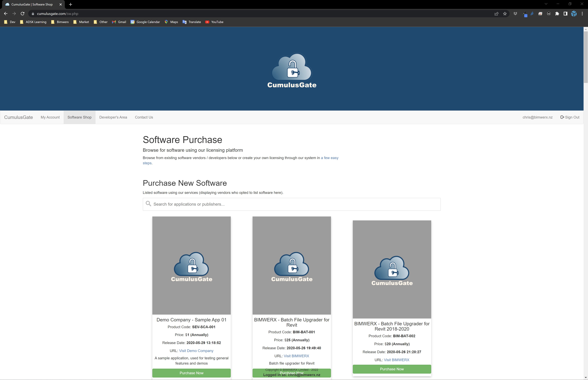The height and width of the screenshot is (380, 588).
Task: Purchase Demo Company Sample App 01
Action: 191,373
